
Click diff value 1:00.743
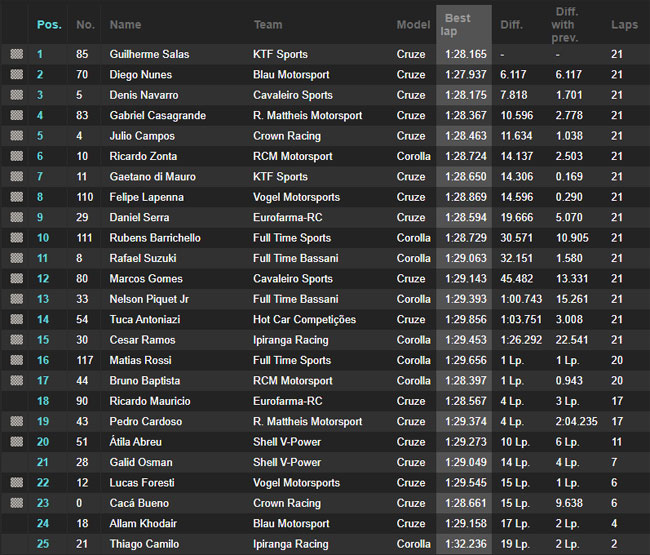tap(521, 299)
